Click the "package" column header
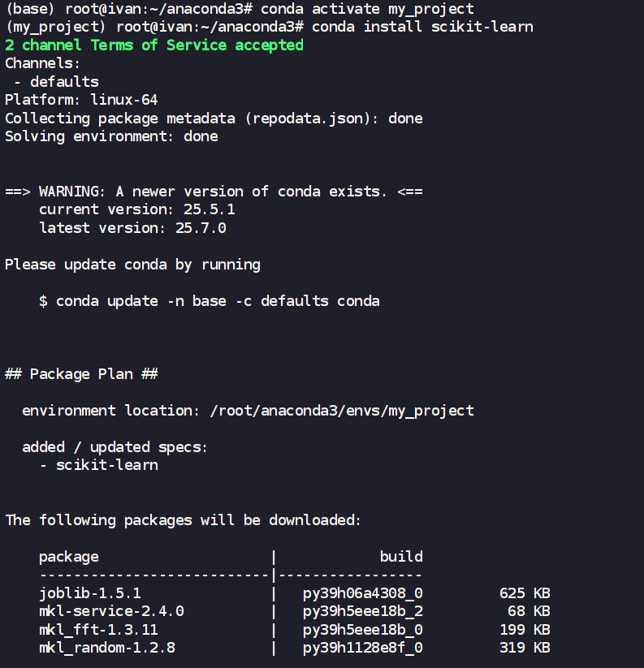The height and width of the screenshot is (668, 644). [69, 557]
